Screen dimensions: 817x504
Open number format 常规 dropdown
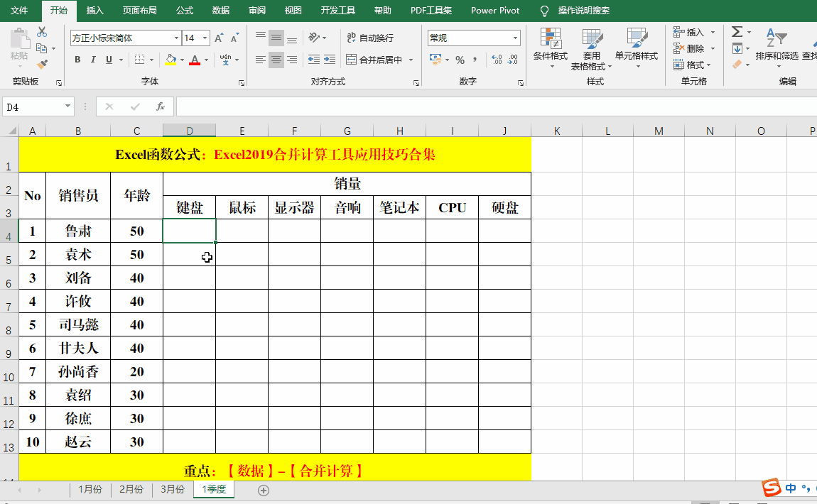(515, 38)
